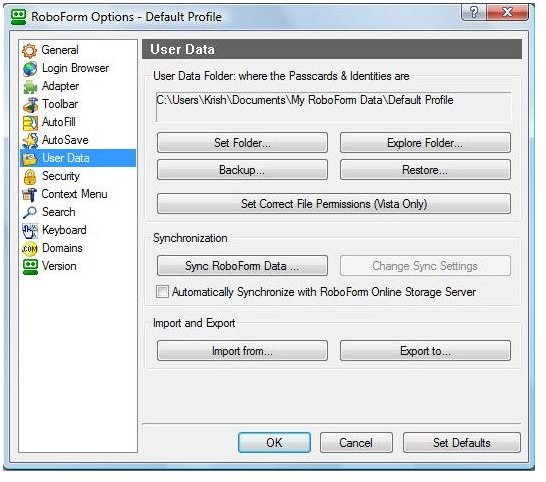Click Set Correct File Permissions button

(334, 203)
